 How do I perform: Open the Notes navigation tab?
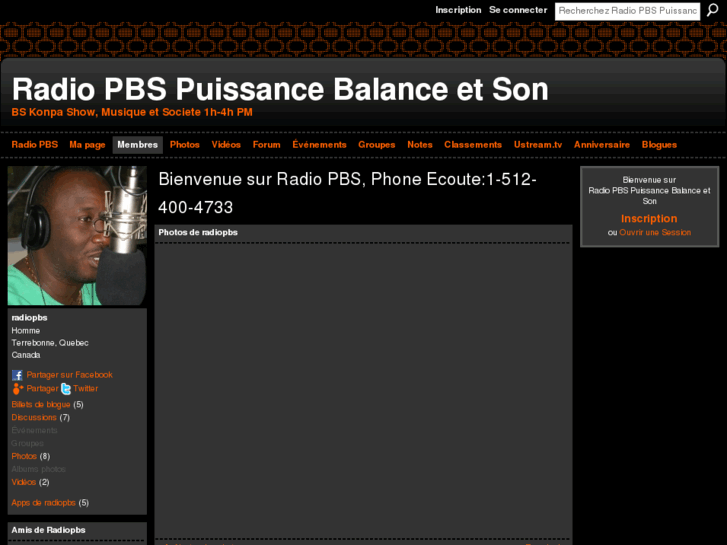click(420, 145)
